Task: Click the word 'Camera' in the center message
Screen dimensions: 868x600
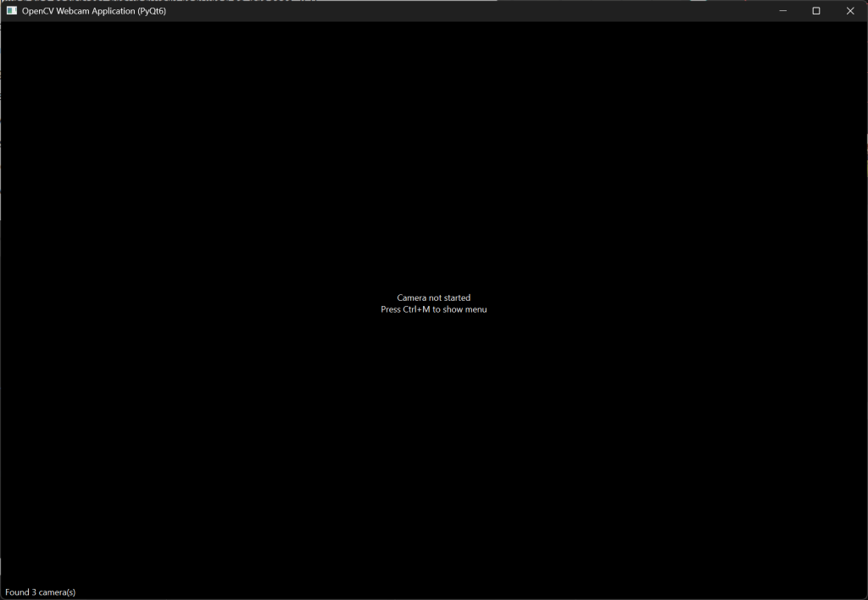Action: click(412, 297)
